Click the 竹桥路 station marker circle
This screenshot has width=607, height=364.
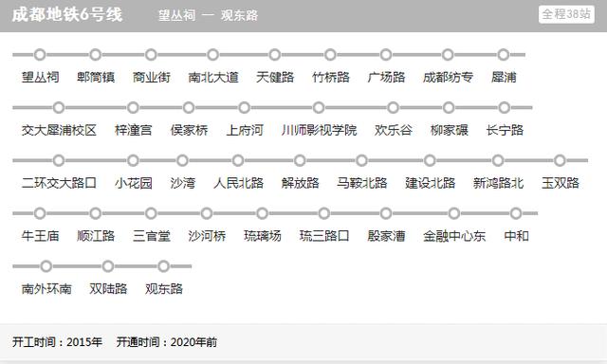pos(331,55)
